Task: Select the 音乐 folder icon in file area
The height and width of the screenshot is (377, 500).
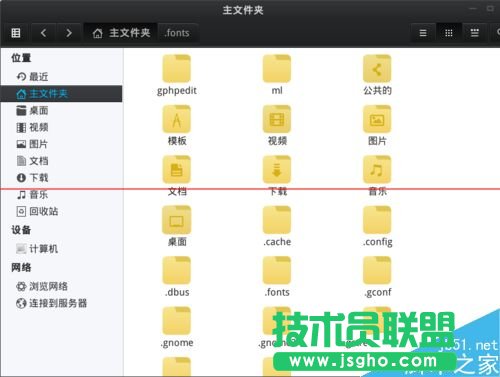Action: tap(377, 169)
